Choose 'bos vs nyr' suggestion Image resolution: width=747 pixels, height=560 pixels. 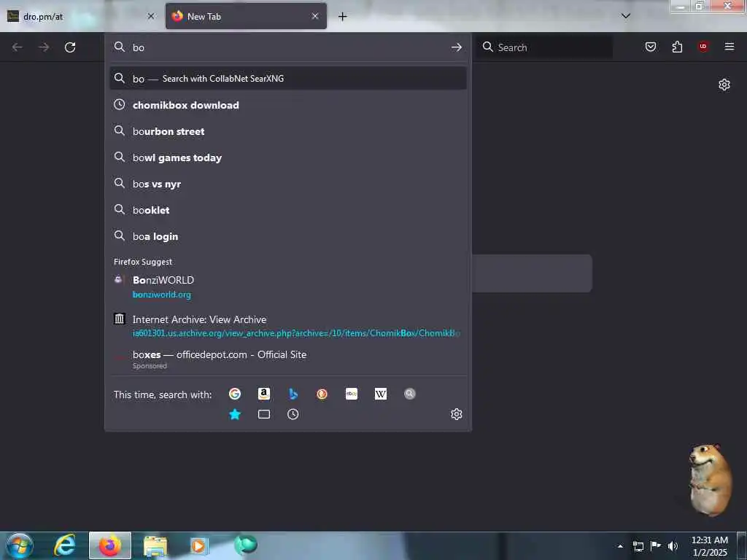pyautogui.click(x=287, y=184)
